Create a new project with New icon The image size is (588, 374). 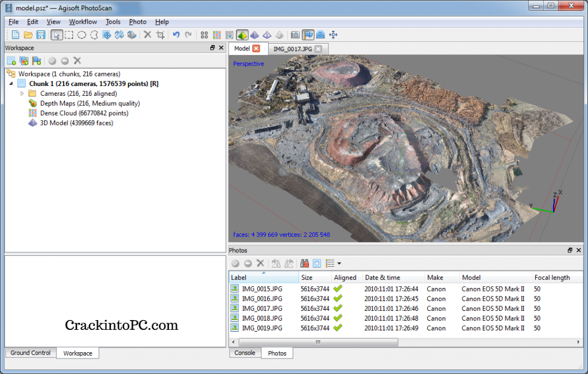[16, 35]
